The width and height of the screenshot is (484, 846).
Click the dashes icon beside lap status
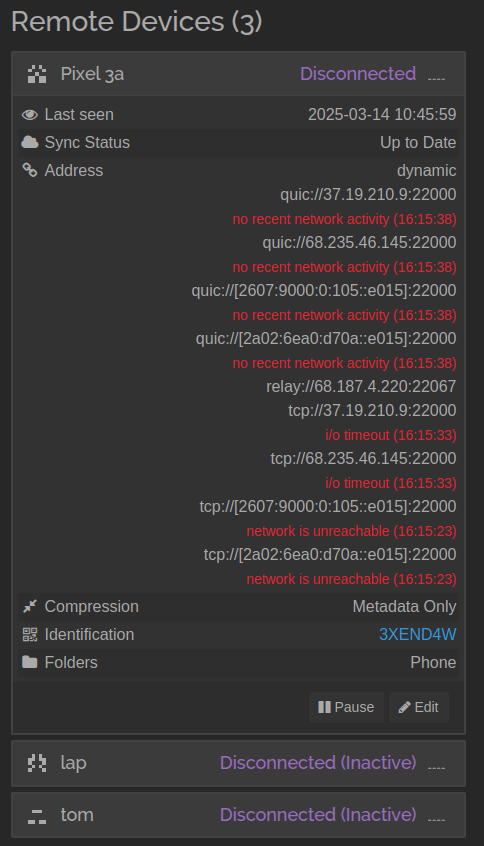coord(437,767)
